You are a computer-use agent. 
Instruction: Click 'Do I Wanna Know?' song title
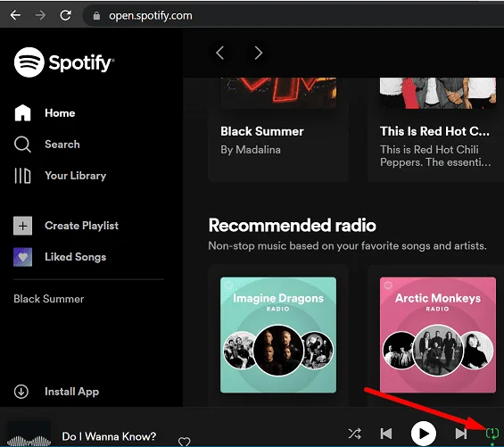(x=109, y=436)
